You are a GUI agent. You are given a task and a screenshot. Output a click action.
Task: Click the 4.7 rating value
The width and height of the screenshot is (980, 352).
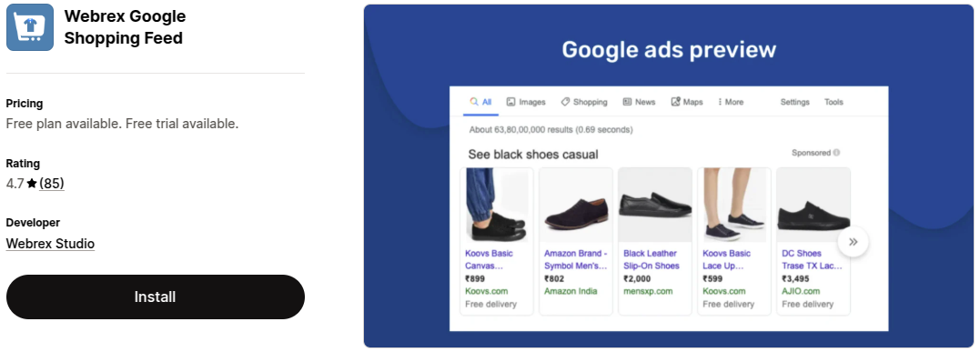click(x=15, y=184)
